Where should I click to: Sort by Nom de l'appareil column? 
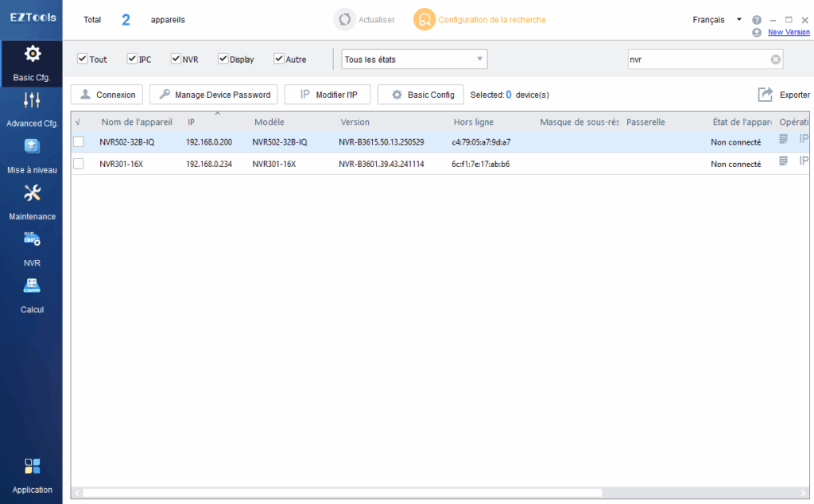pos(137,122)
